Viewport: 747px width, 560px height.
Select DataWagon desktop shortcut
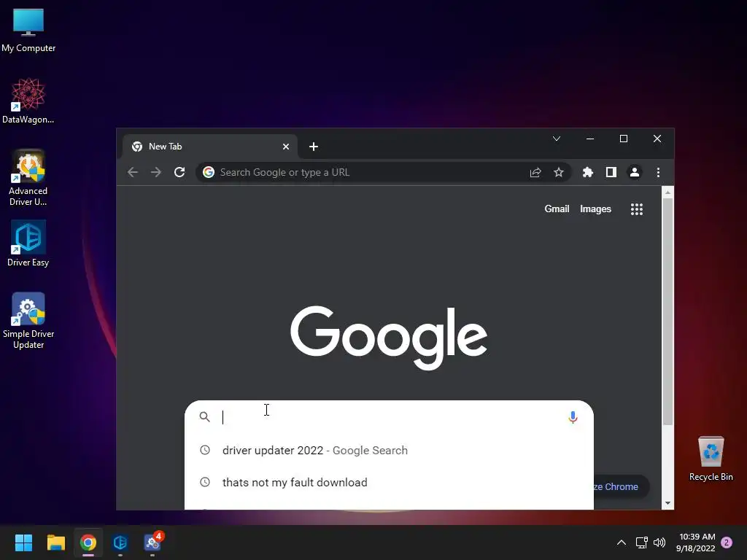click(28, 101)
